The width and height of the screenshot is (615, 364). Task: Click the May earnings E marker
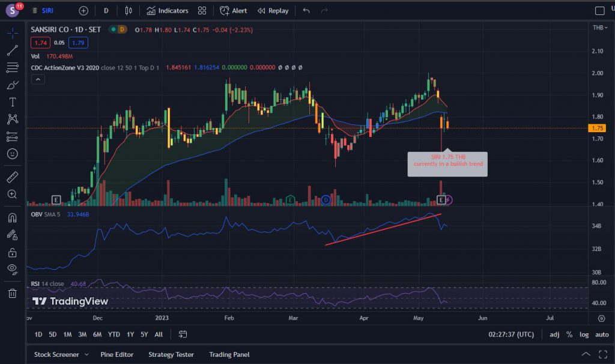(441, 200)
